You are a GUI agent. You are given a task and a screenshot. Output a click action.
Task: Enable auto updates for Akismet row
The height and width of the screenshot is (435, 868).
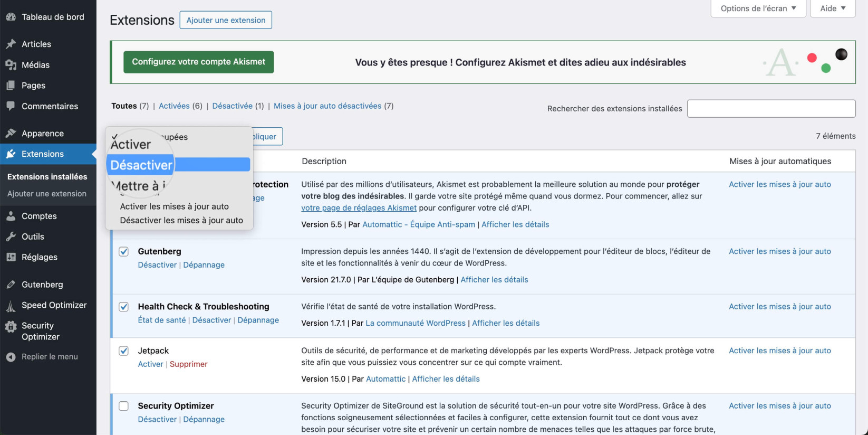780,184
